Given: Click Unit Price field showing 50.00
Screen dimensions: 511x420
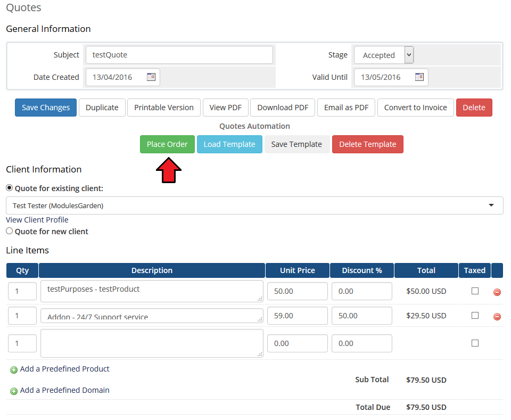Looking at the screenshot, I should pos(297,291).
